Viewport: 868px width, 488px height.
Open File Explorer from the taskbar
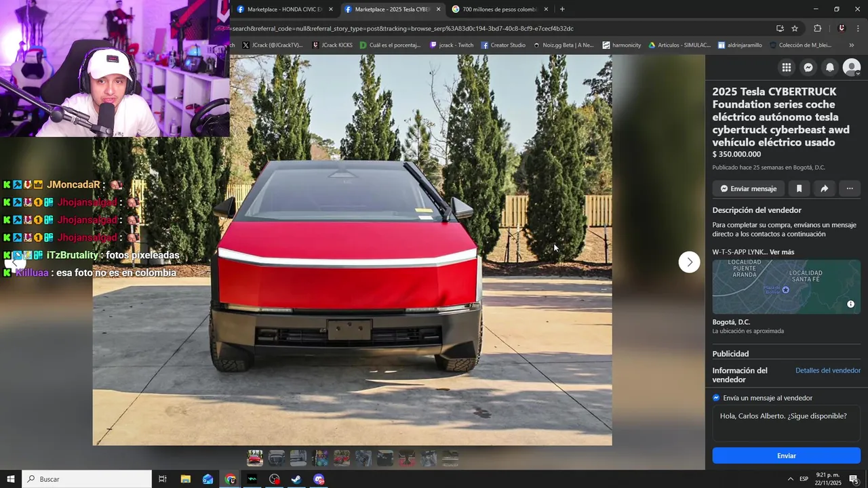[186, 479]
